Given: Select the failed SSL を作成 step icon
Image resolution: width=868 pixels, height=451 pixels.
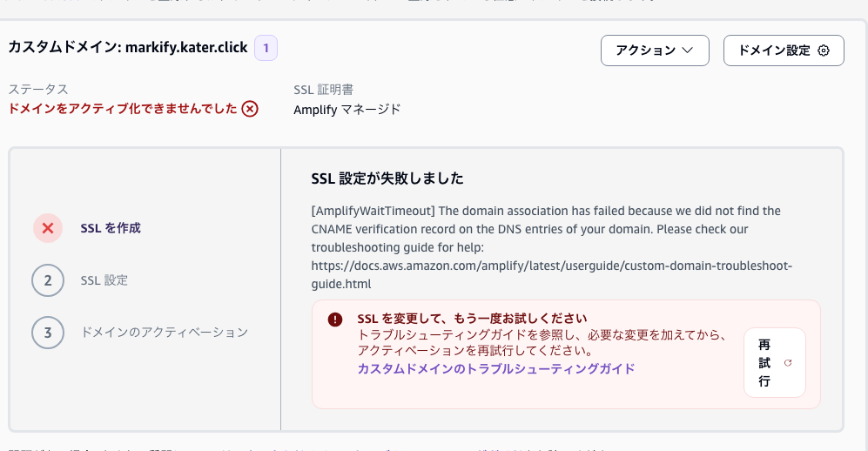Looking at the screenshot, I should tap(48, 228).
